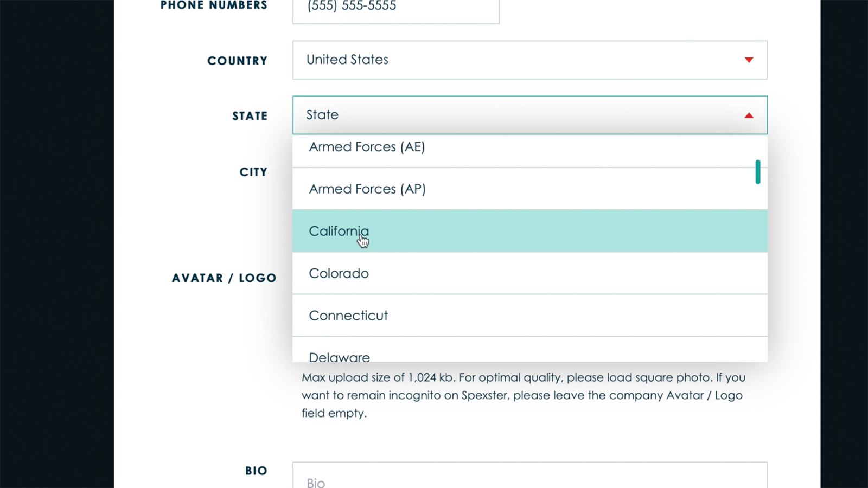Click the PHONE NUMBERS field label
This screenshot has width=868, height=488.
[214, 5]
